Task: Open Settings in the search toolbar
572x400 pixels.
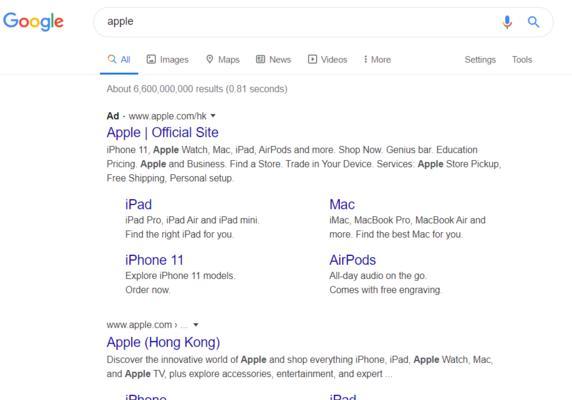Action: click(480, 59)
